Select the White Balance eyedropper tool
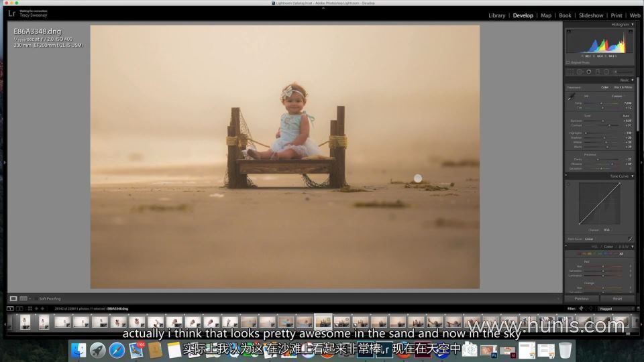Screen dimensions: 644x362 (x=572, y=97)
